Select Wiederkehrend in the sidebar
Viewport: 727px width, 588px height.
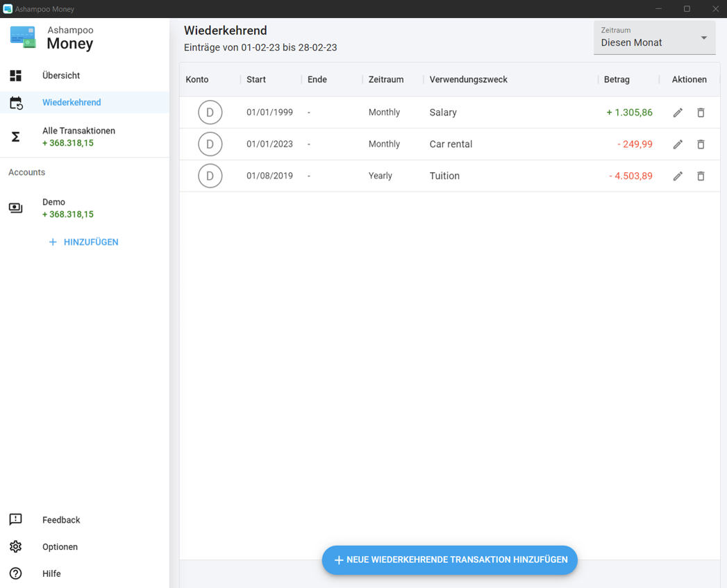[85, 103]
